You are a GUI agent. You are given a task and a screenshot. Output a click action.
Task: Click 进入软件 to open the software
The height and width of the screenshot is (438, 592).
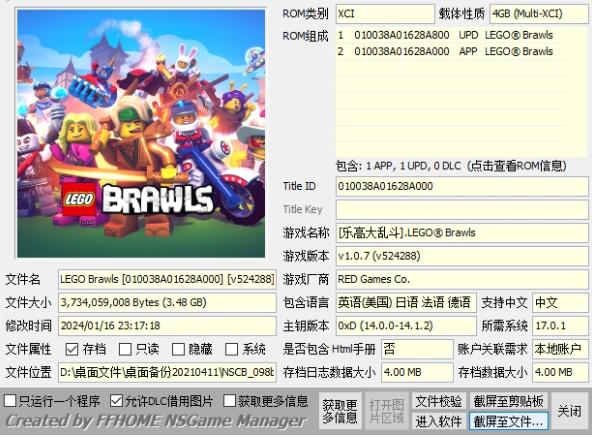click(x=439, y=421)
